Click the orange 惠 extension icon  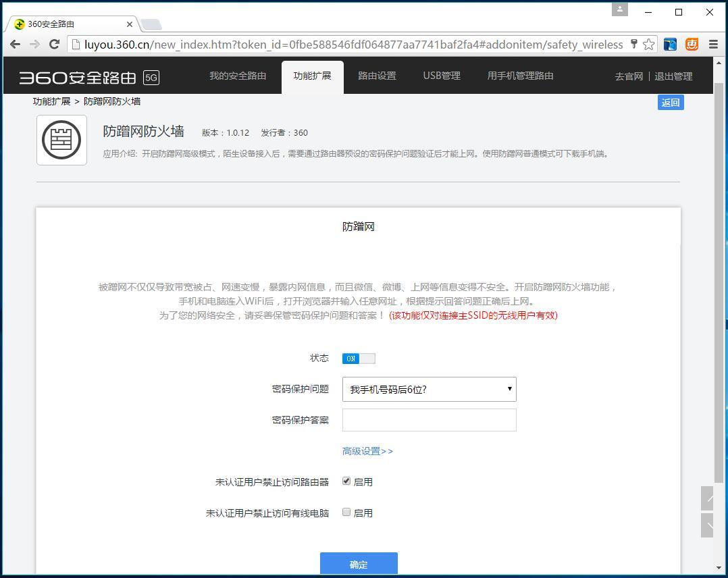pyautogui.click(x=692, y=44)
